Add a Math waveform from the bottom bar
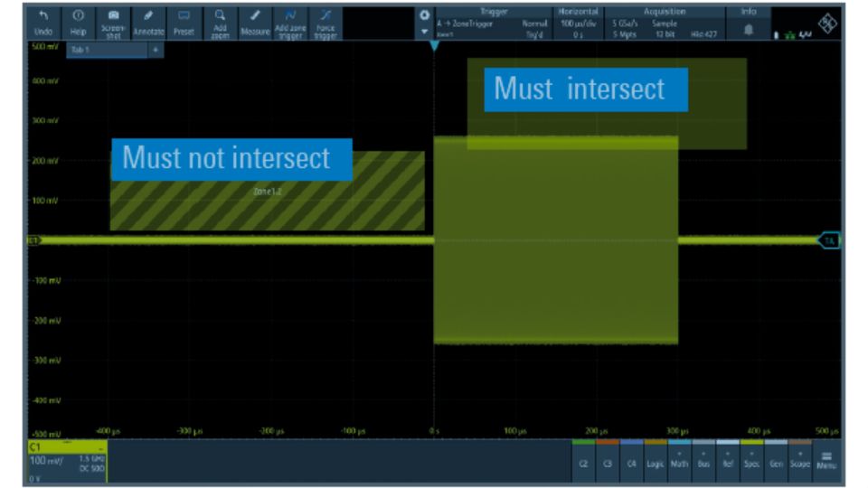 [679, 462]
